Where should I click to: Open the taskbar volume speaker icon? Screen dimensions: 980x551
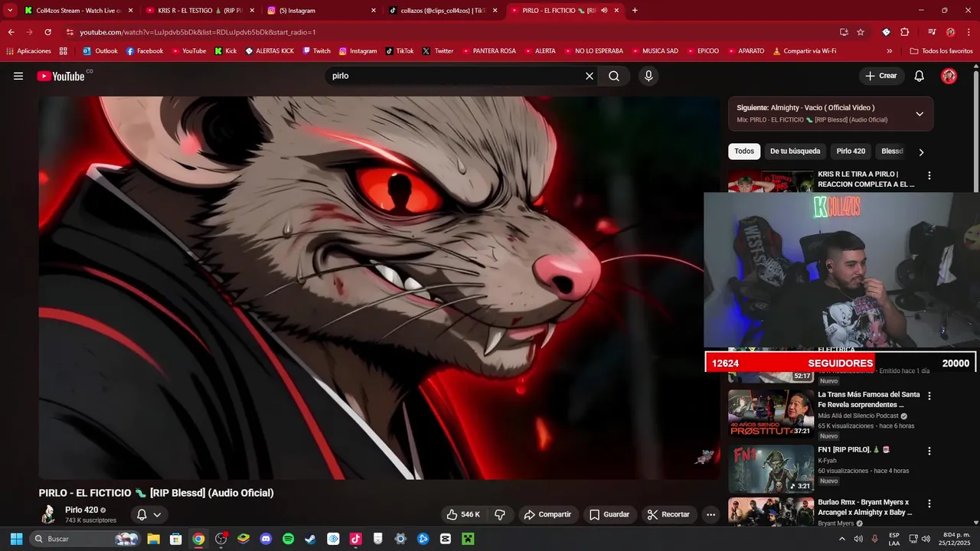pyautogui.click(x=926, y=539)
